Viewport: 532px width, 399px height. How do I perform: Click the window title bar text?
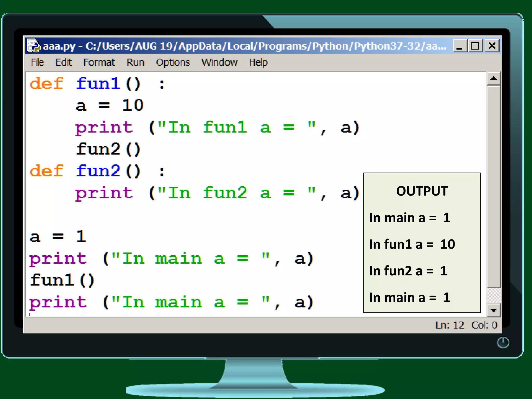coord(244,46)
